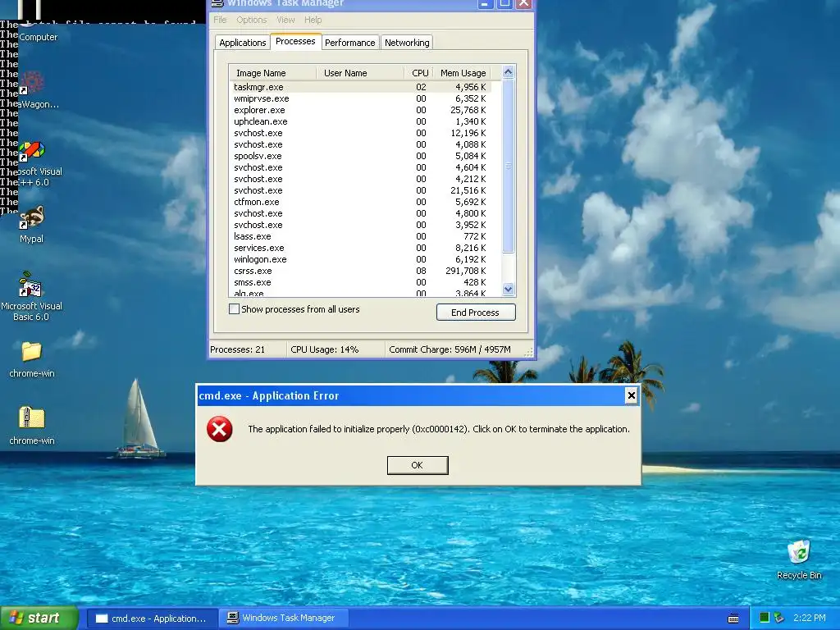This screenshot has height=630, width=840.
Task: Click the red error icon in dialog
Action: point(220,429)
